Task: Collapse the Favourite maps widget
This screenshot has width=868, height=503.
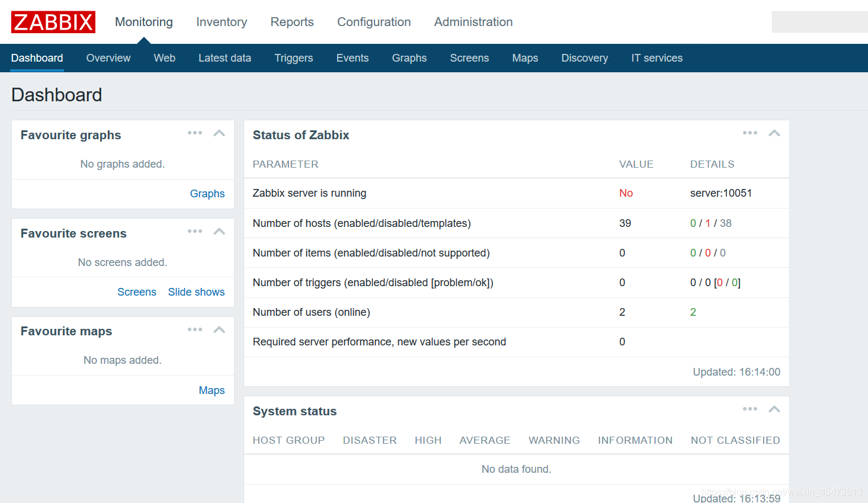Action: pyautogui.click(x=219, y=329)
